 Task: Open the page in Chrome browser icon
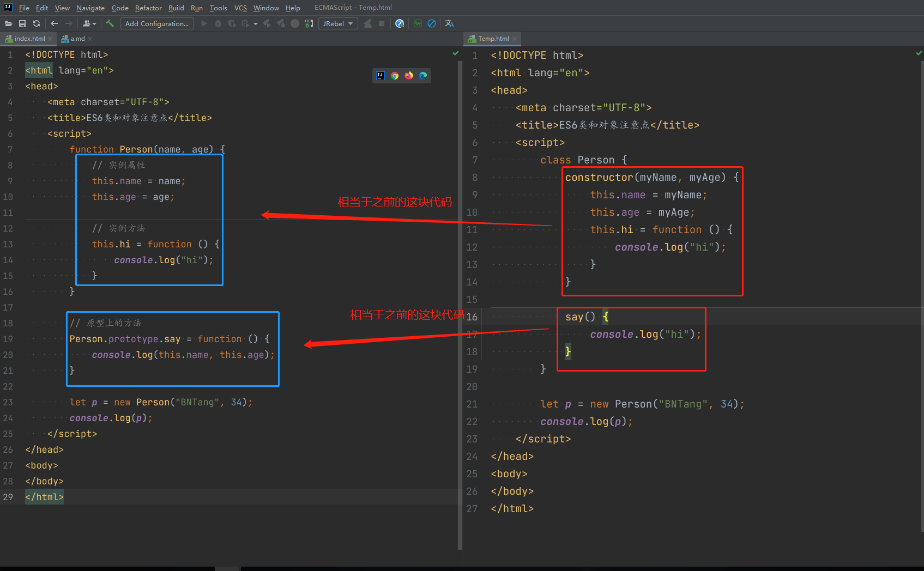point(395,76)
